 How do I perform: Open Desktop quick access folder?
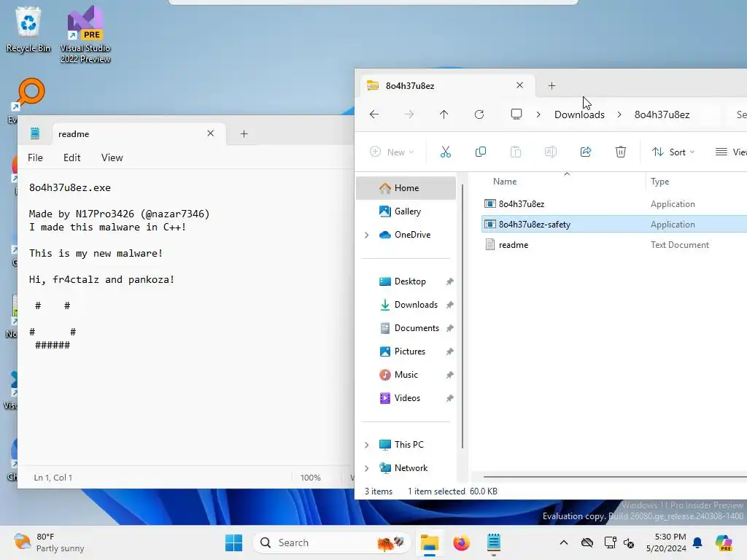[x=406, y=281]
